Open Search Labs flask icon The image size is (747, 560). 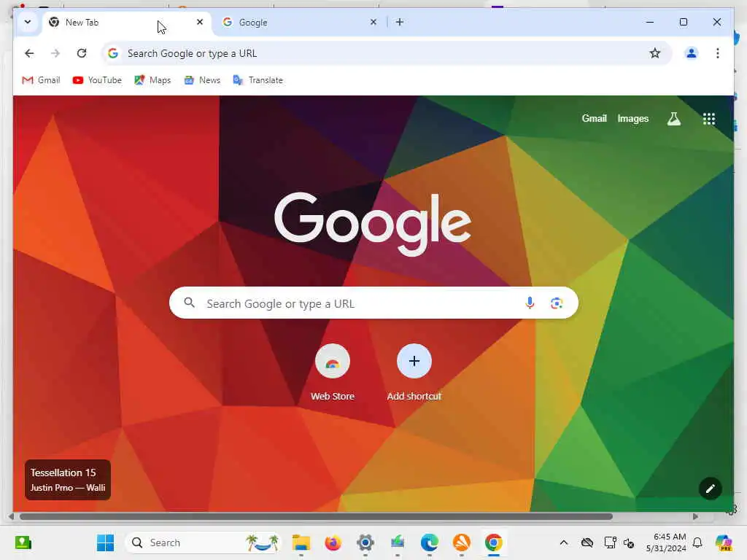pyautogui.click(x=673, y=119)
